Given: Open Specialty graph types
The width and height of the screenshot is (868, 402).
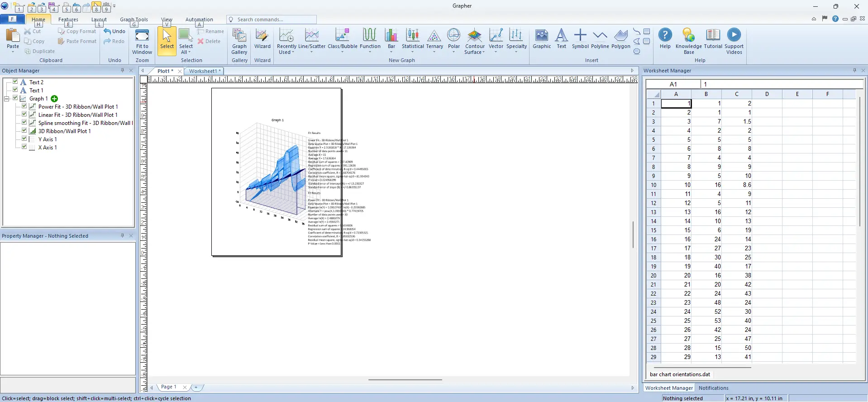Looking at the screenshot, I should (x=516, y=40).
